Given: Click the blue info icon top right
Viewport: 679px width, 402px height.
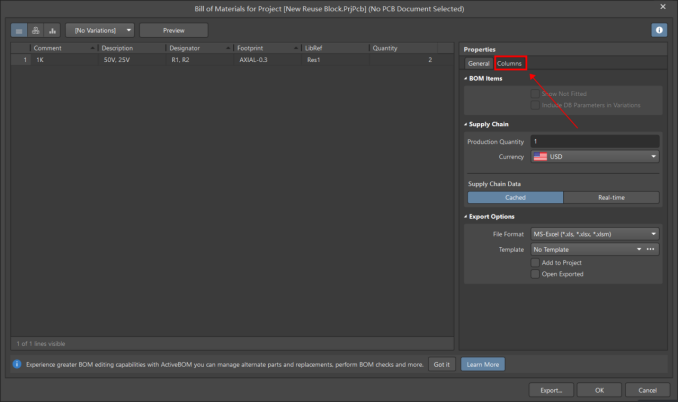Looking at the screenshot, I should point(659,30).
